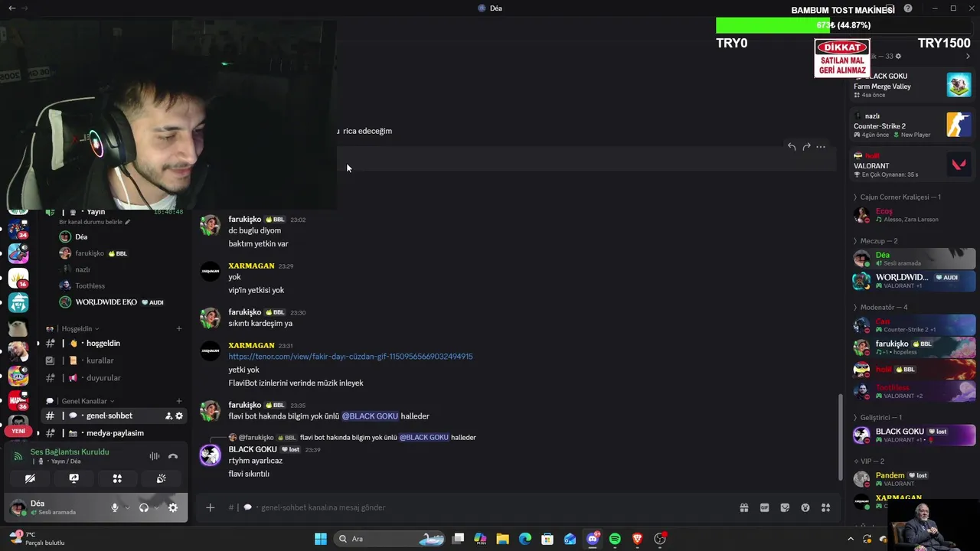The width and height of the screenshot is (980, 551).
Task: Open screen share button in voice panel
Action: click(73, 478)
